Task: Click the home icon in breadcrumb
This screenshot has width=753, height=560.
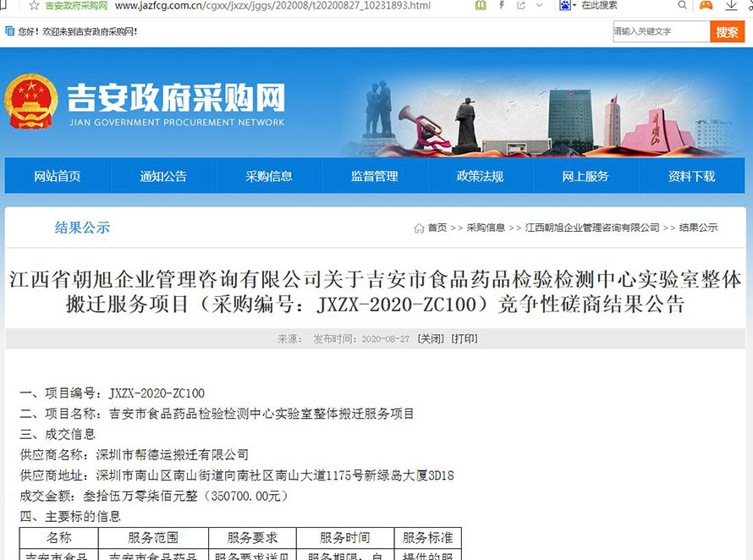Action: [x=419, y=228]
